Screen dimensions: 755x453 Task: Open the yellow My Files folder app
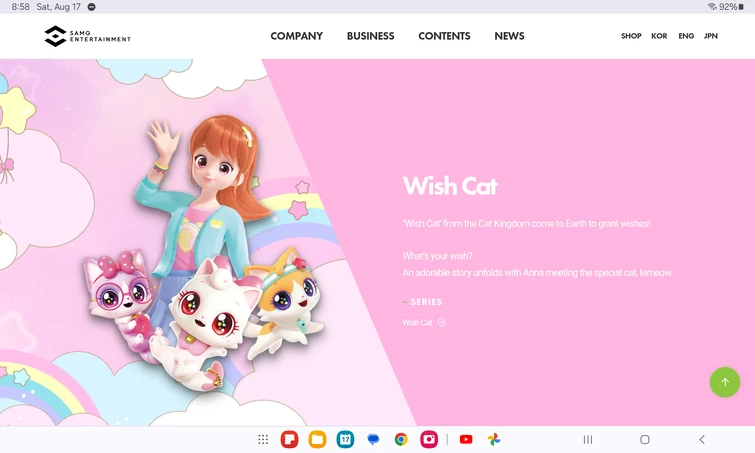(x=317, y=439)
